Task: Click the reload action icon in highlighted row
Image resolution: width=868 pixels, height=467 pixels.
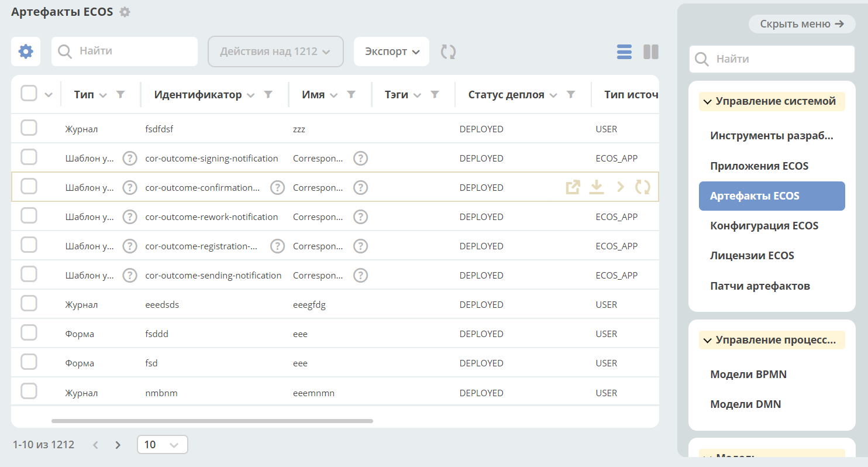Action: [x=643, y=187]
